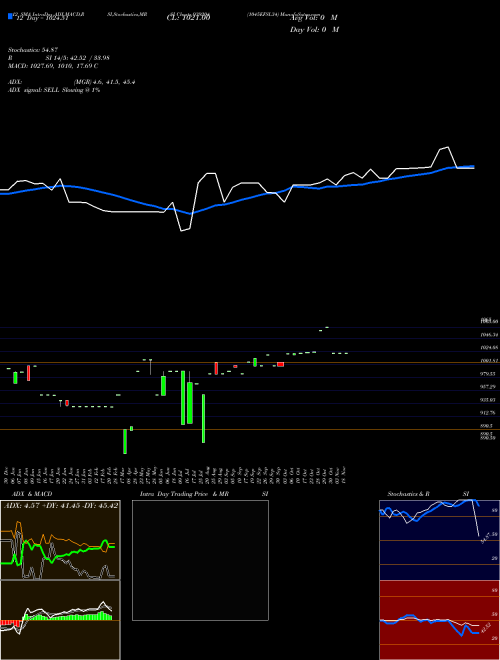Click the 'Avg Vol: 0 M' label
The width and height of the screenshot is (500, 660).
tap(313, 18)
